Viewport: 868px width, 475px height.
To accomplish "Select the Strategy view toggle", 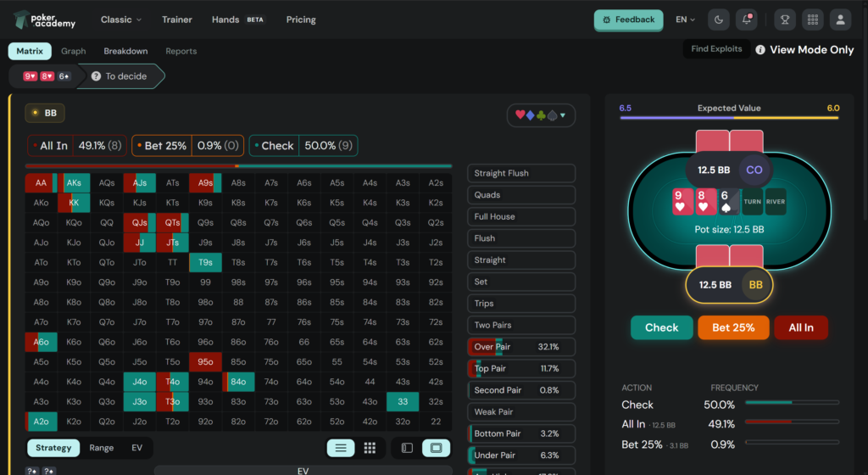I will 53,448.
